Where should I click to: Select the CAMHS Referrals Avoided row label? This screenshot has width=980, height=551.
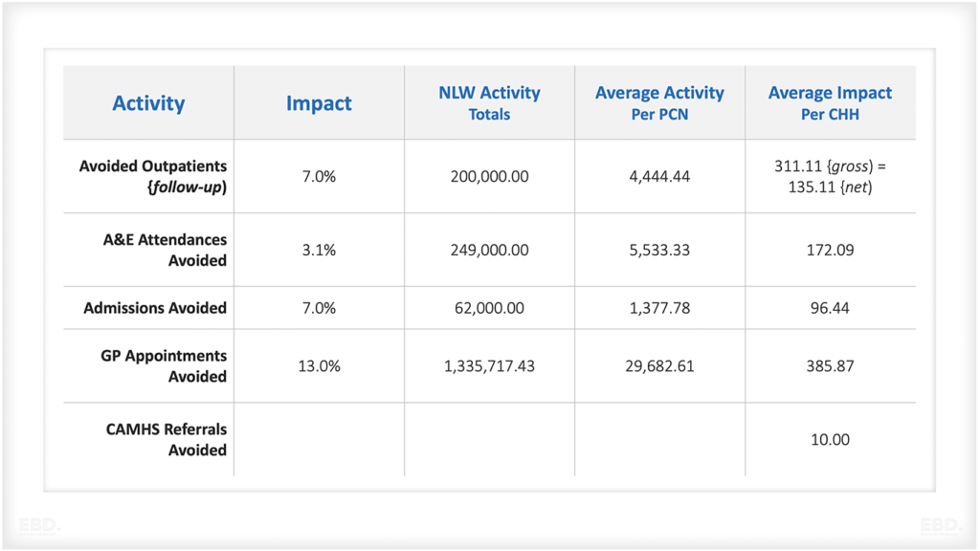167,440
